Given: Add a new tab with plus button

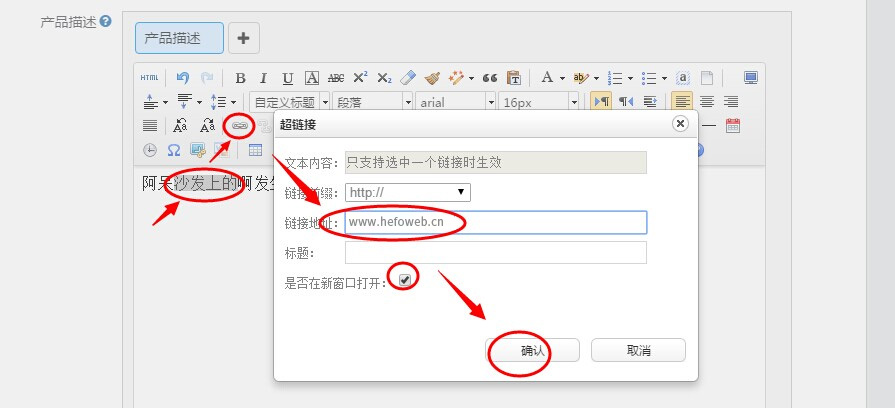Looking at the screenshot, I should [x=244, y=38].
